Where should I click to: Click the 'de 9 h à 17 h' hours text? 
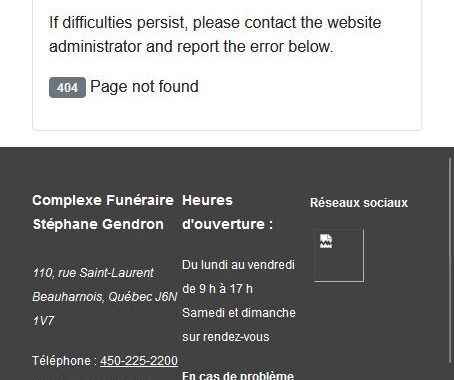tap(217, 289)
